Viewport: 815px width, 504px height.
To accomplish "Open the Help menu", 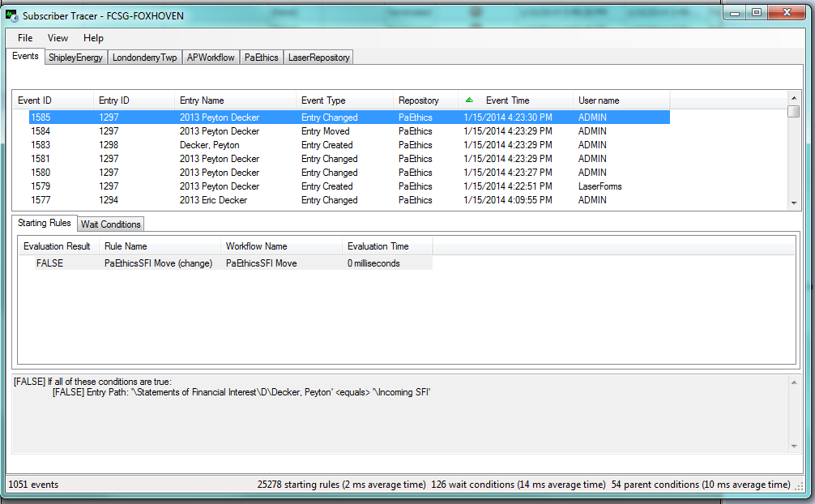I will click(93, 38).
